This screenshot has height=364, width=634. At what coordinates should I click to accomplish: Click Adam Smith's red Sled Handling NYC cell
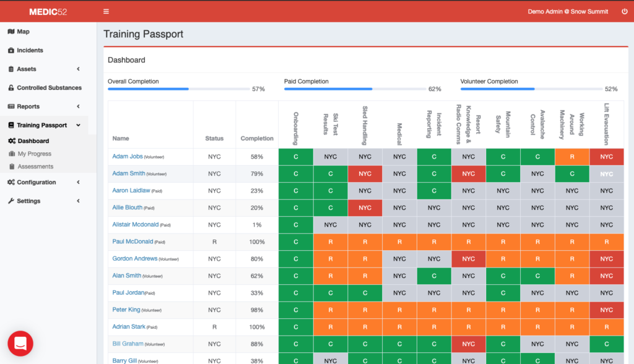pos(365,174)
